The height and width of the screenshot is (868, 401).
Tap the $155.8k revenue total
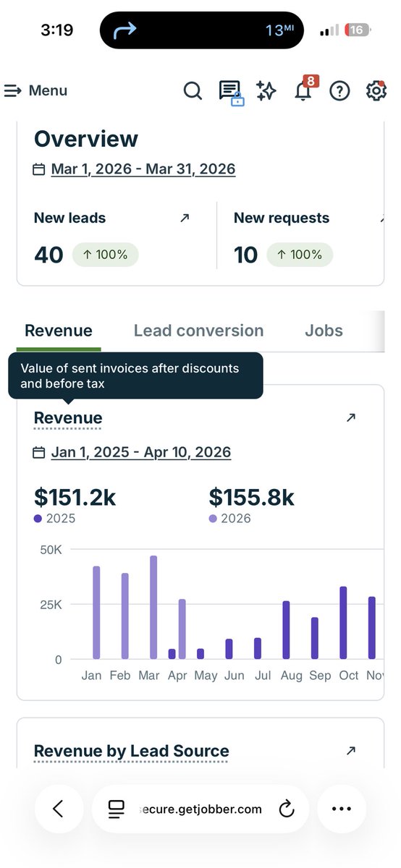pyautogui.click(x=252, y=497)
